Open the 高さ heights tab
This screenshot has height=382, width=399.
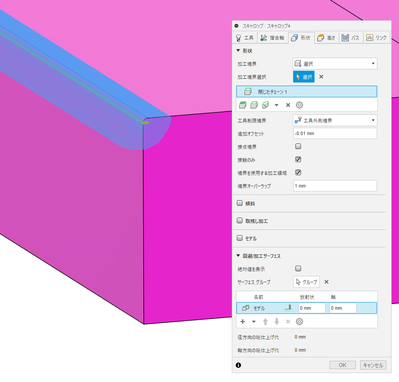pos(326,38)
